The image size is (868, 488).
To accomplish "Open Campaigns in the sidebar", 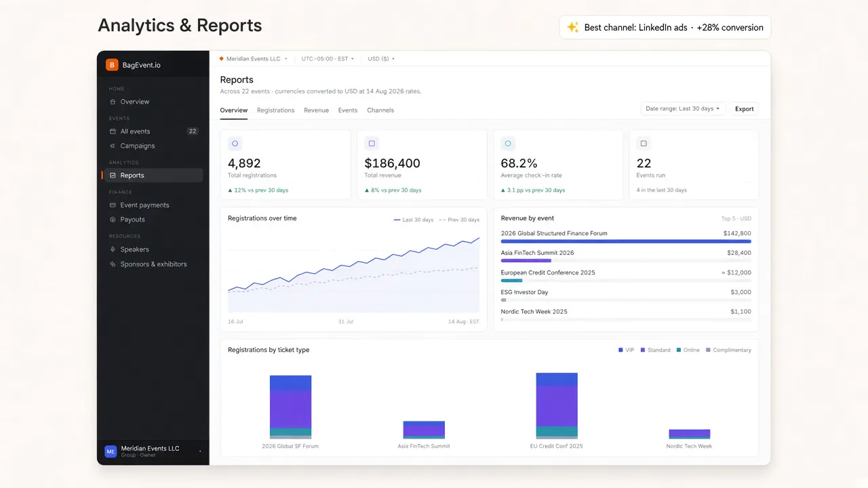I will (153, 146).
